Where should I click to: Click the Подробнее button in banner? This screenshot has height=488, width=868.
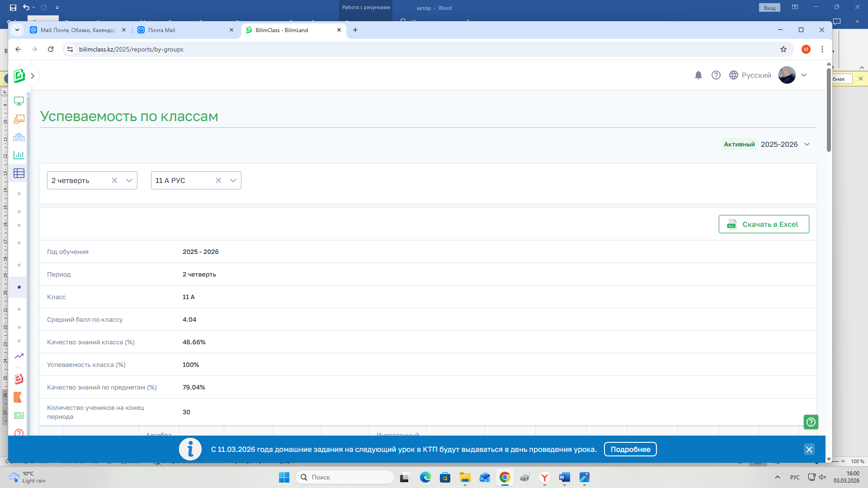(630, 450)
